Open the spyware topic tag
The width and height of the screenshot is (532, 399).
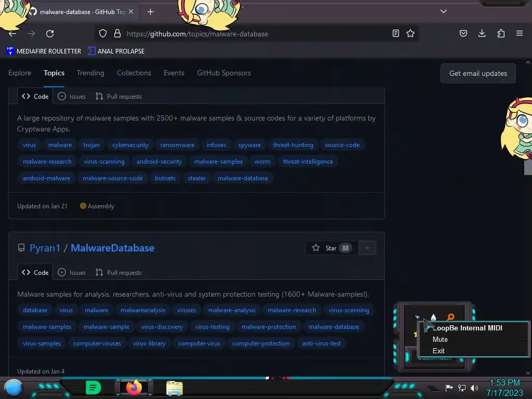[x=250, y=145]
